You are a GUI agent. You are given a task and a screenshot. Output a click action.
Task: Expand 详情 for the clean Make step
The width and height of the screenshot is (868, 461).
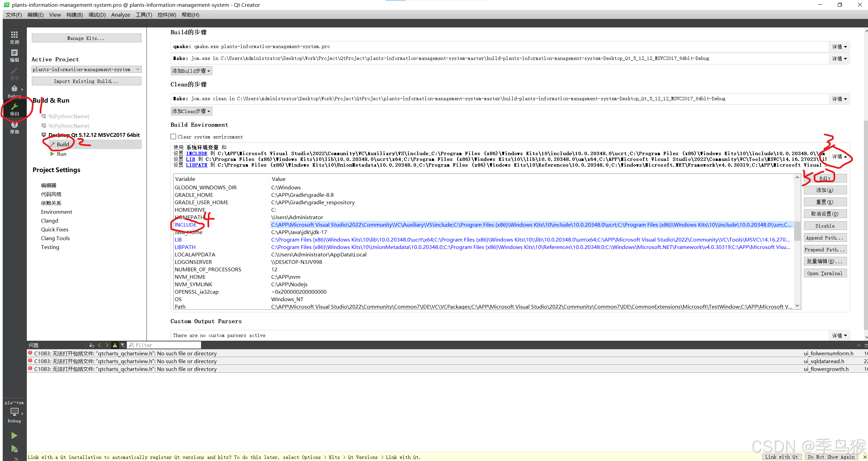(x=839, y=99)
